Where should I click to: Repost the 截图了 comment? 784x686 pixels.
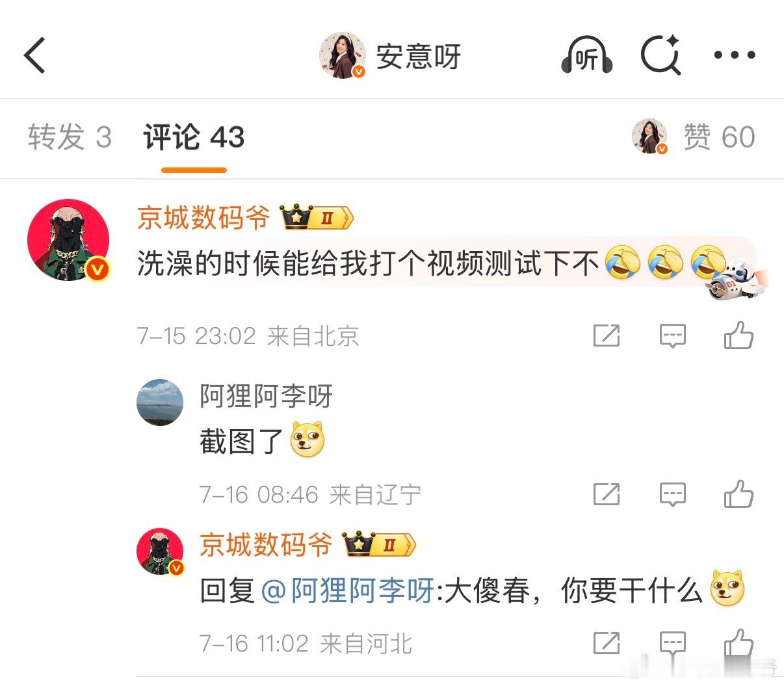607,494
